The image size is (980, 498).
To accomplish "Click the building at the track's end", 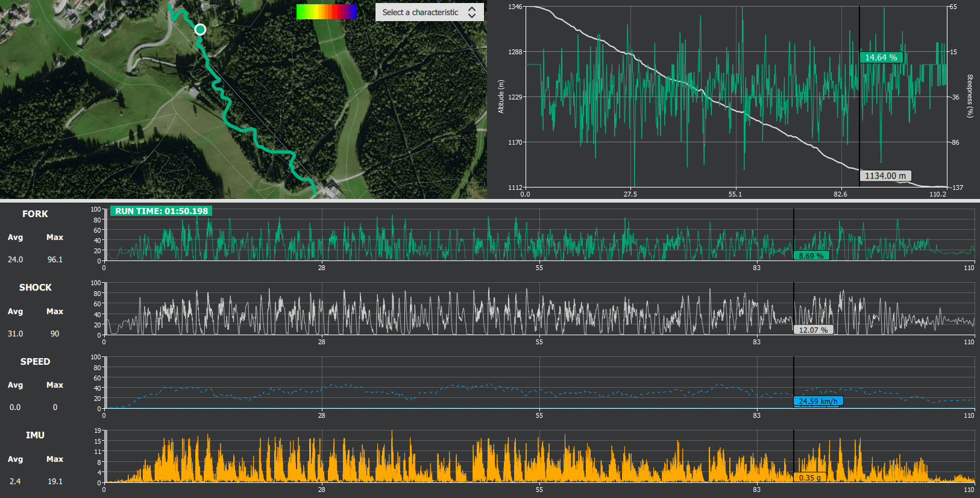I will tap(330, 189).
